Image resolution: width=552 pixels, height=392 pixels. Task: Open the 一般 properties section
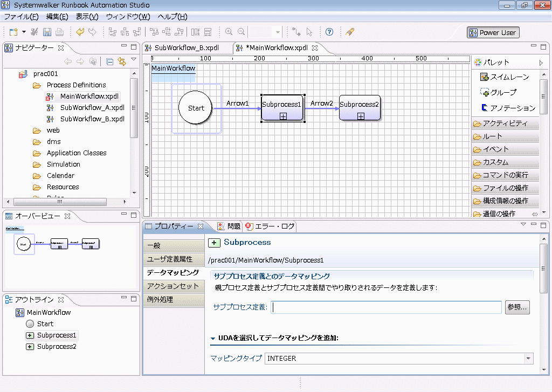(x=174, y=245)
